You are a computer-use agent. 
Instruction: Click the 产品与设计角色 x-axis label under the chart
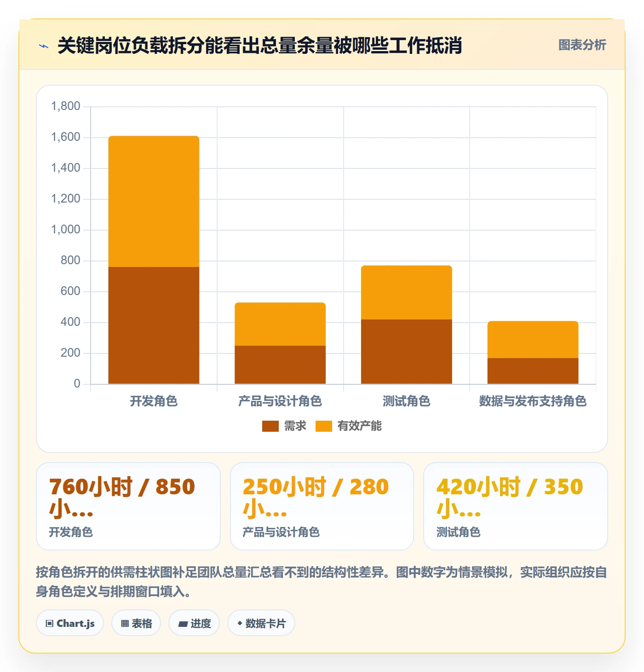280,401
